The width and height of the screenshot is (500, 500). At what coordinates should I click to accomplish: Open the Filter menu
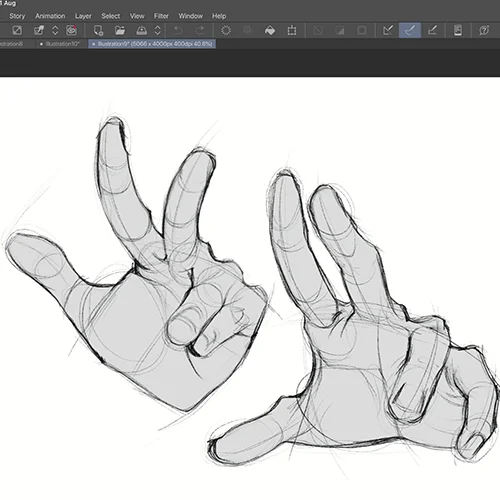click(x=161, y=16)
